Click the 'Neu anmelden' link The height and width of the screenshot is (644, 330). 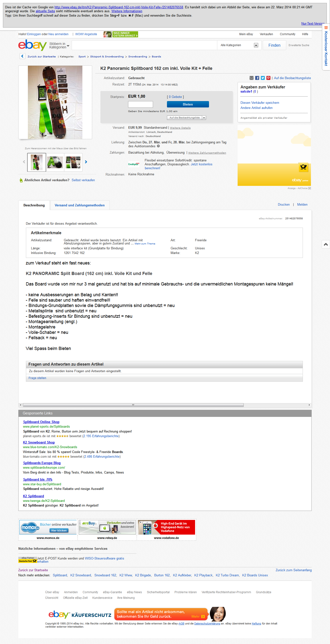point(58,34)
